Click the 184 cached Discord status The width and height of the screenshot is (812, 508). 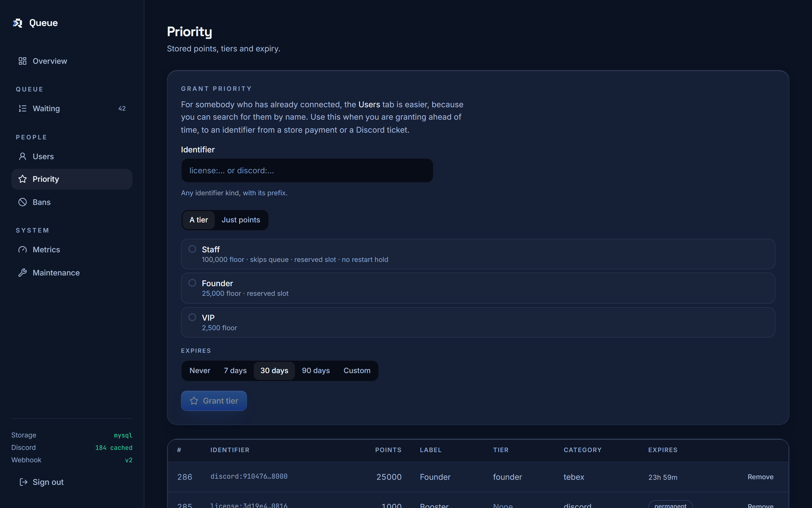point(114,448)
